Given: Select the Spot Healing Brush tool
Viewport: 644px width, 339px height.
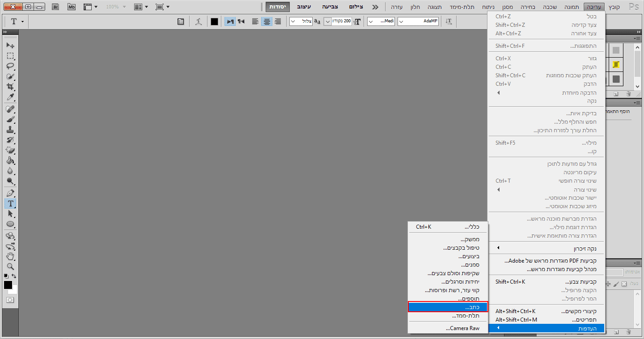Looking at the screenshot, I should (x=10, y=109).
